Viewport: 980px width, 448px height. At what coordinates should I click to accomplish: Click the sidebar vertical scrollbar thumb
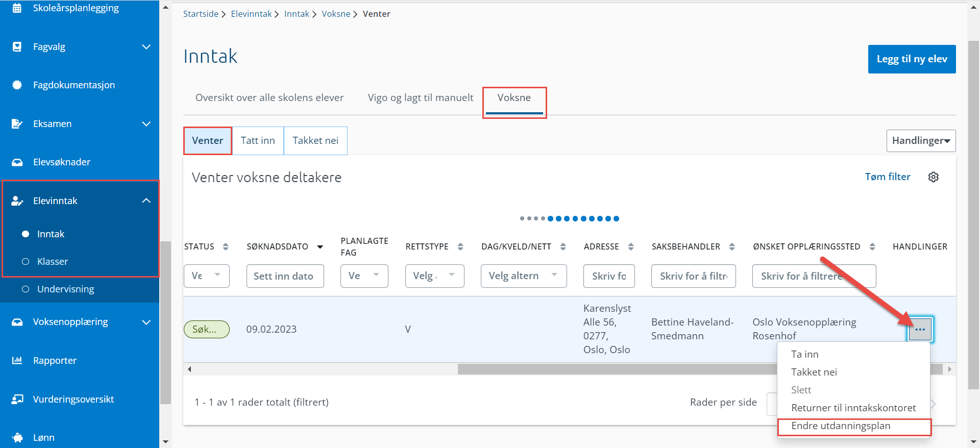coord(165,322)
